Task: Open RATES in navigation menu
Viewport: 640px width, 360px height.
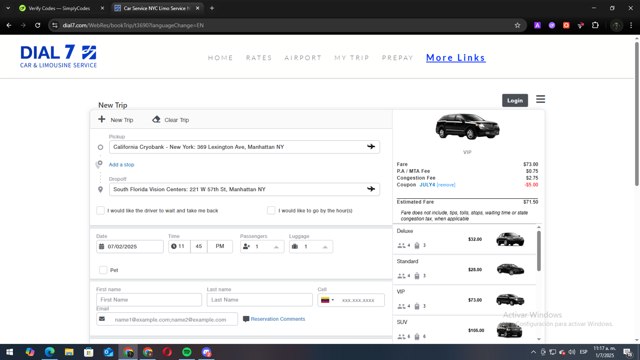Action: coord(259,58)
